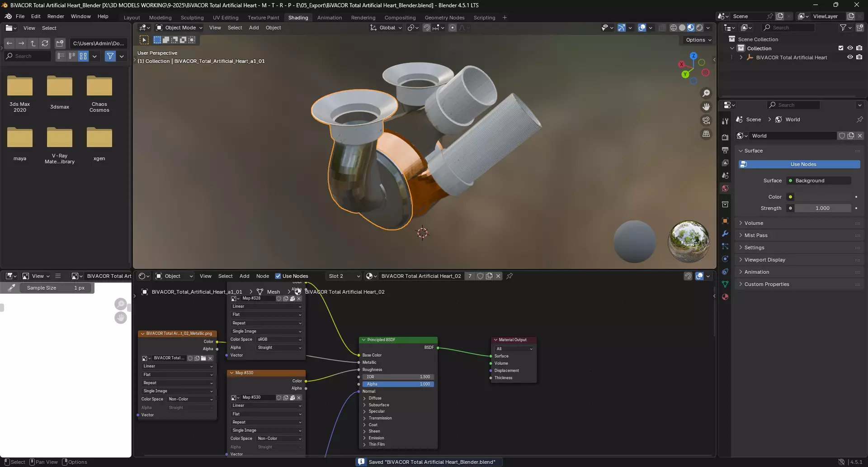Adjust the IOR slider on Principled BSDF
The width and height of the screenshot is (868, 467).
(398, 377)
